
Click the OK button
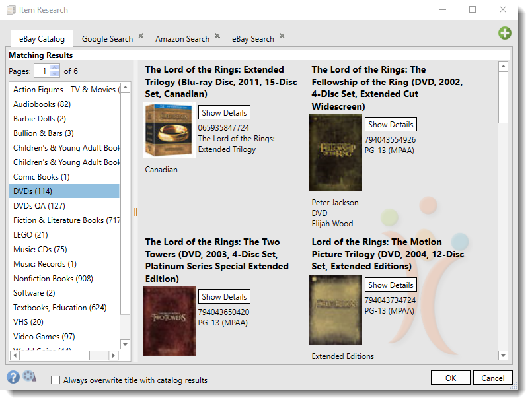point(451,378)
